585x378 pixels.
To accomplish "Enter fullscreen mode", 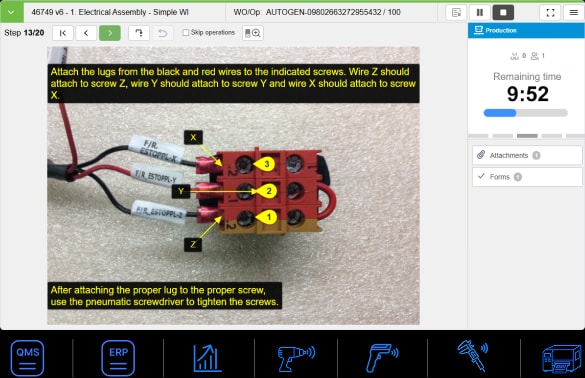I will (x=550, y=13).
